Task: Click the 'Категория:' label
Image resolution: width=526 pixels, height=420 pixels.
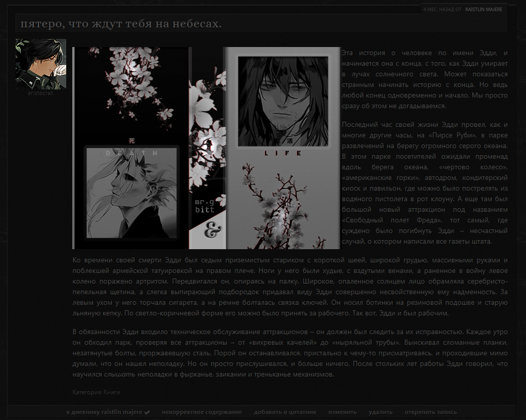Action: tap(87, 392)
